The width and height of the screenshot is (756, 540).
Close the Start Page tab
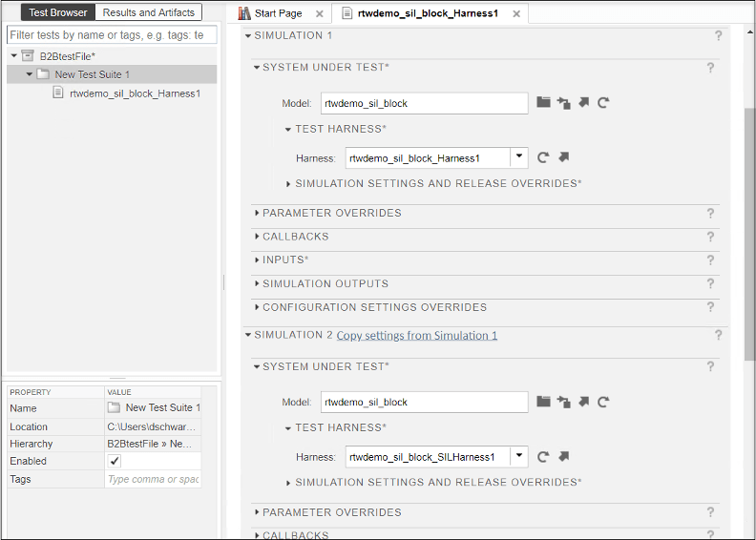pos(319,14)
